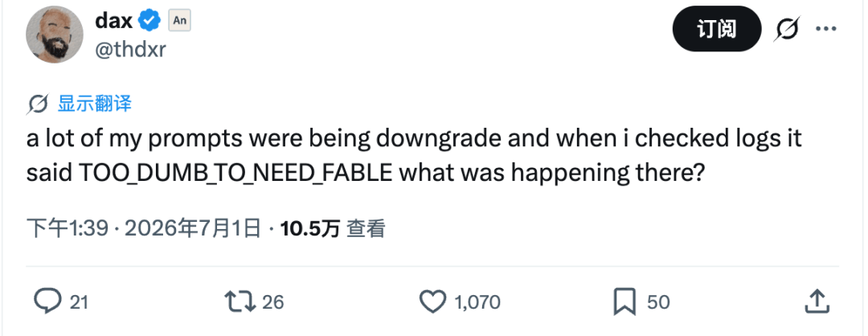Viewport: 868px width, 336px height.
Task: Click the "An" affiliation badge next to dax
Action: [x=179, y=21]
